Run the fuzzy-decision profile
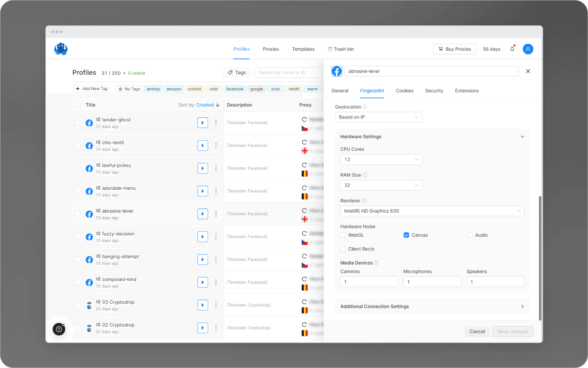588x368 pixels. tap(203, 237)
